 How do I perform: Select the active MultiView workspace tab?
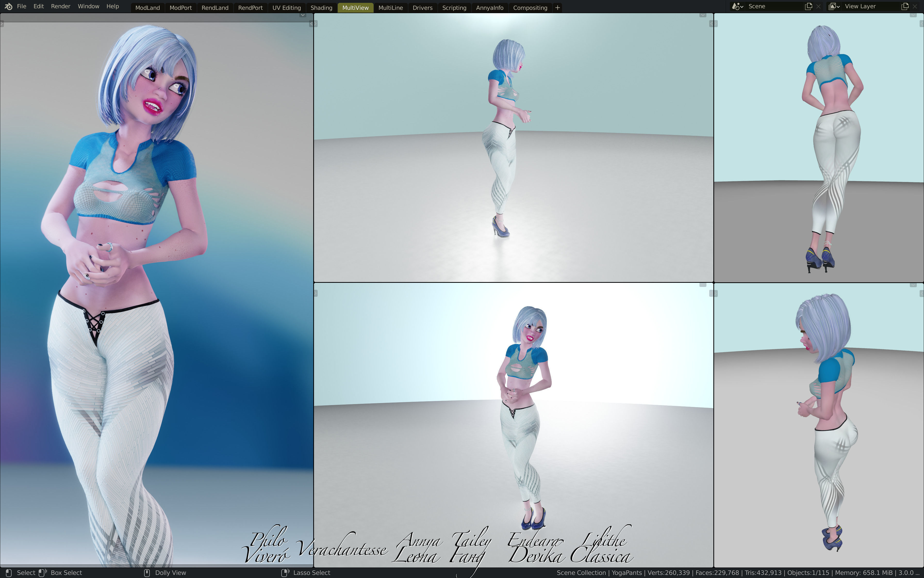[x=356, y=8]
